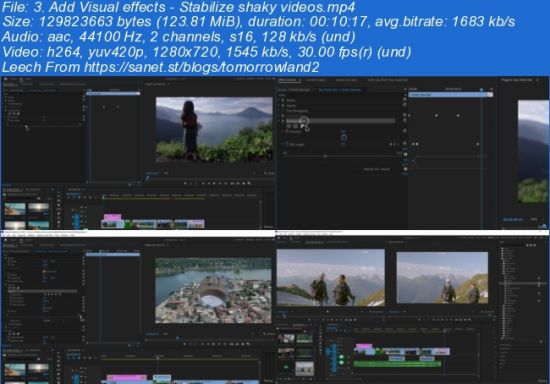The width and height of the screenshot is (550, 384).
Task: Open the Program monitor tab in enlarged frame
Action: click(518, 80)
